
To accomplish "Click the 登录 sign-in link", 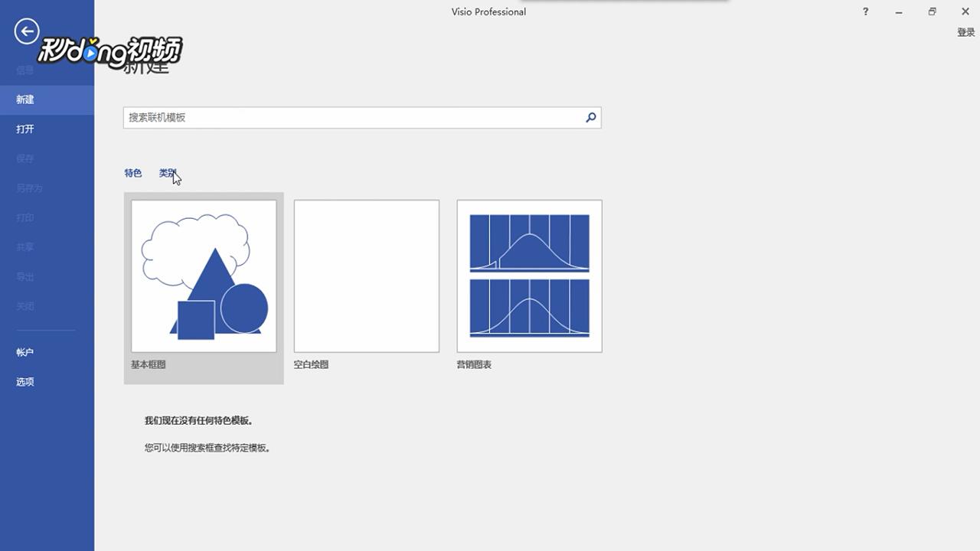I will click(966, 33).
